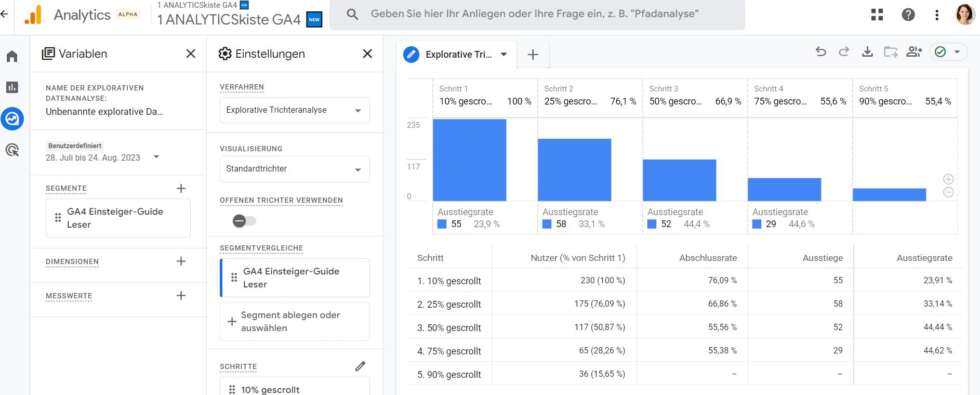Open the Verfahren technique dropdown

click(x=294, y=110)
